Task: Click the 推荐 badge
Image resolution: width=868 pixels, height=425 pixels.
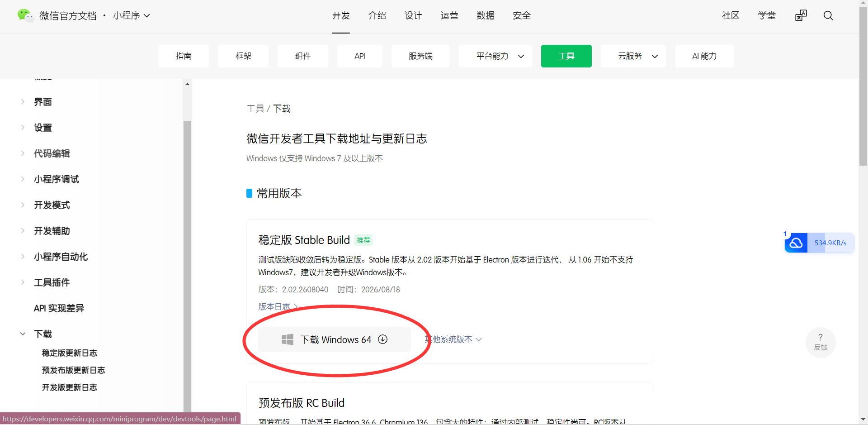Action: click(363, 240)
